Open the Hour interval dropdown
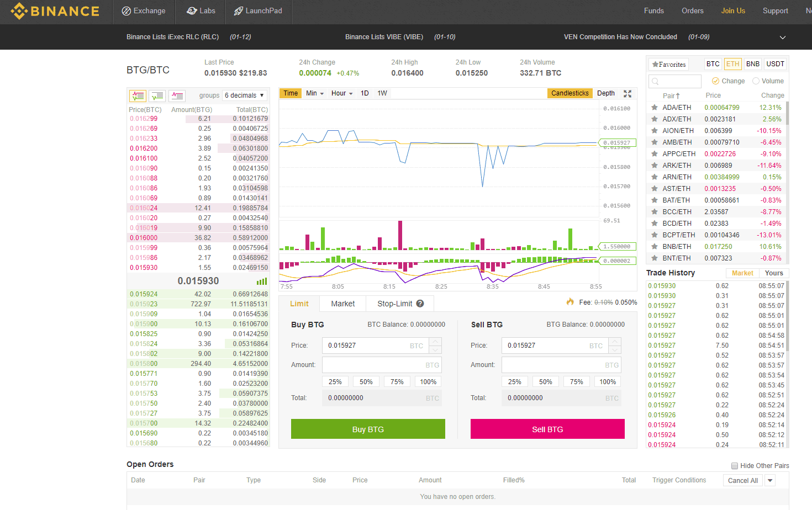 coord(342,93)
